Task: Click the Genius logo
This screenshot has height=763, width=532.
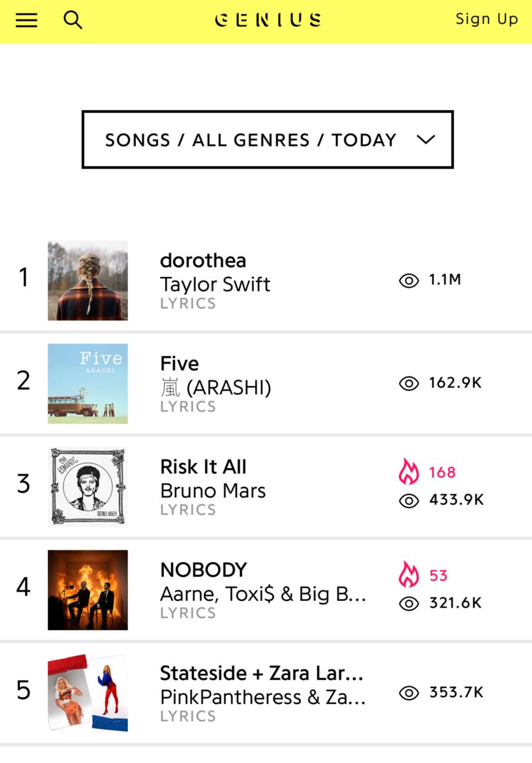Action: tap(267, 20)
